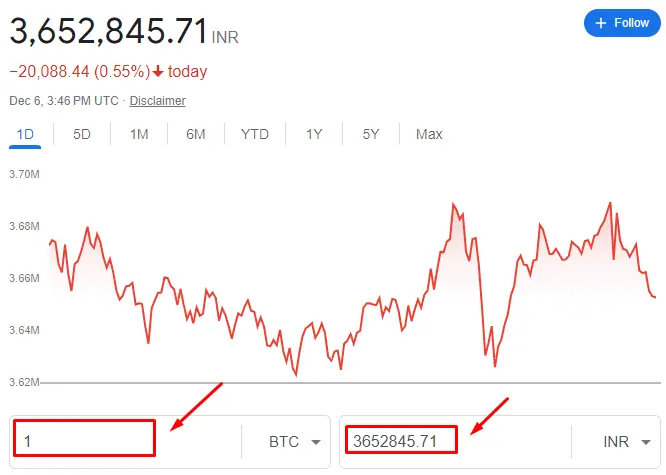Show the YTD time range

tap(255, 134)
